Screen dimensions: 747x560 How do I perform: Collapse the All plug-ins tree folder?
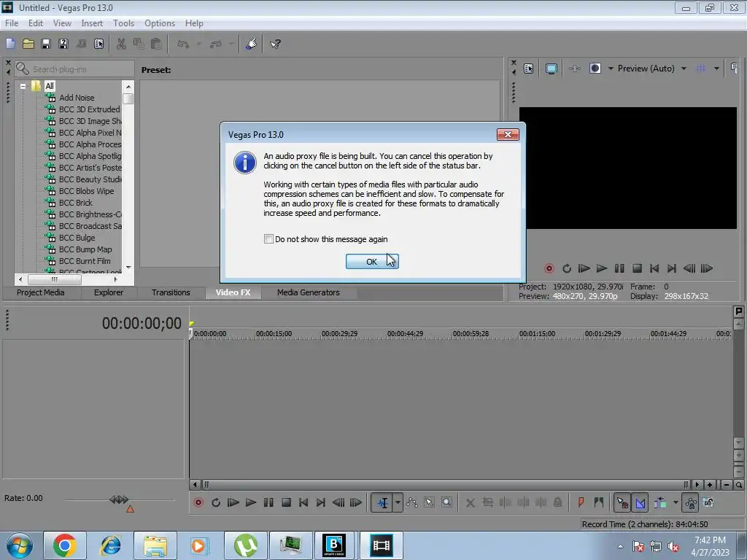coord(23,86)
